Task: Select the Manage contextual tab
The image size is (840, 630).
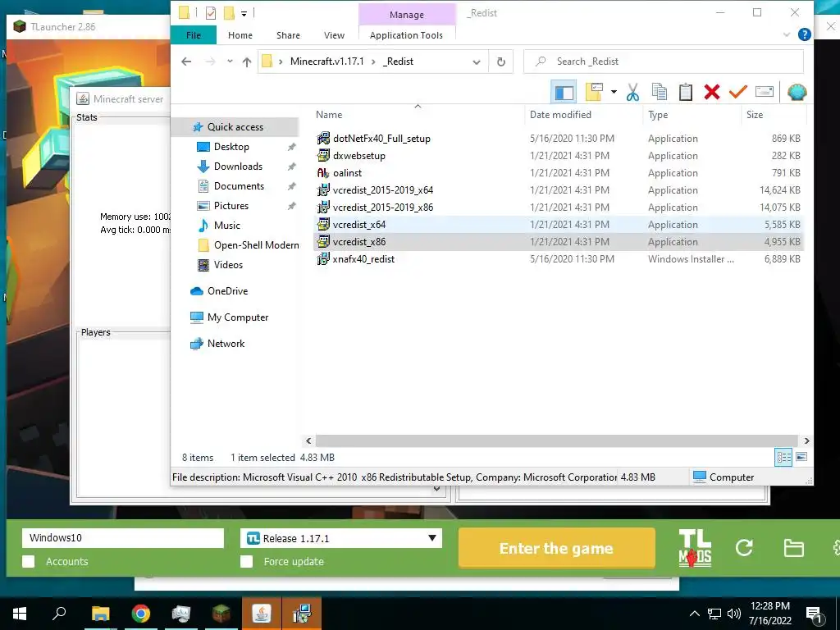Action: point(407,15)
